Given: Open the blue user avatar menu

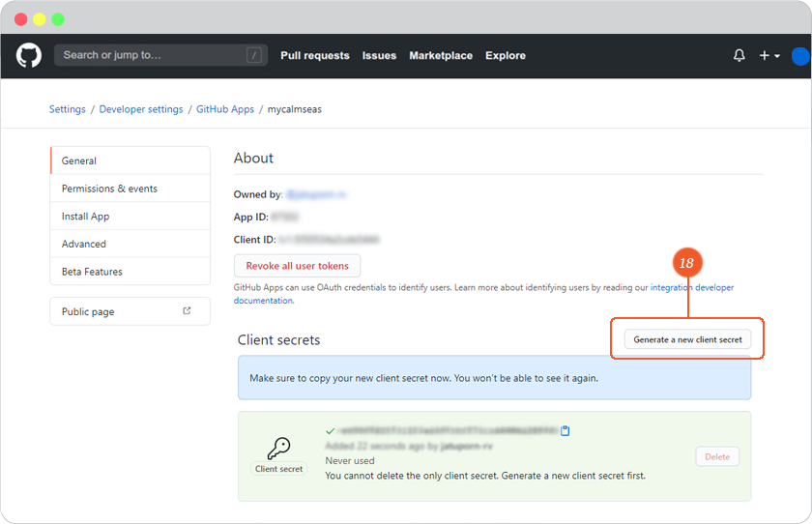Looking at the screenshot, I should coord(800,56).
